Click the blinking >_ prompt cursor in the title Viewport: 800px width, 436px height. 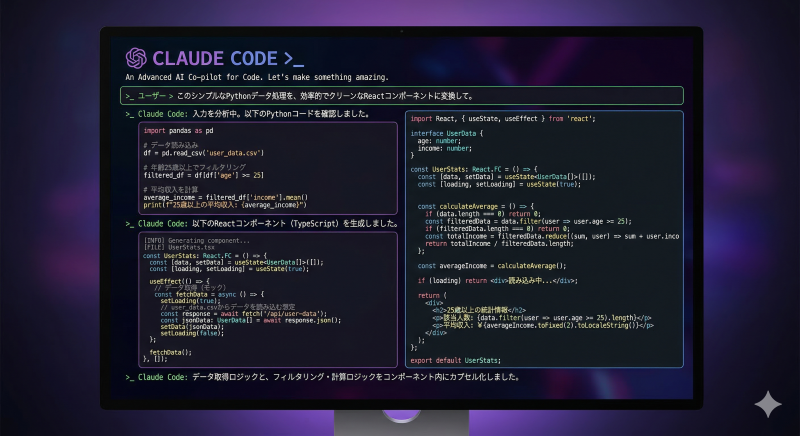tap(294, 59)
